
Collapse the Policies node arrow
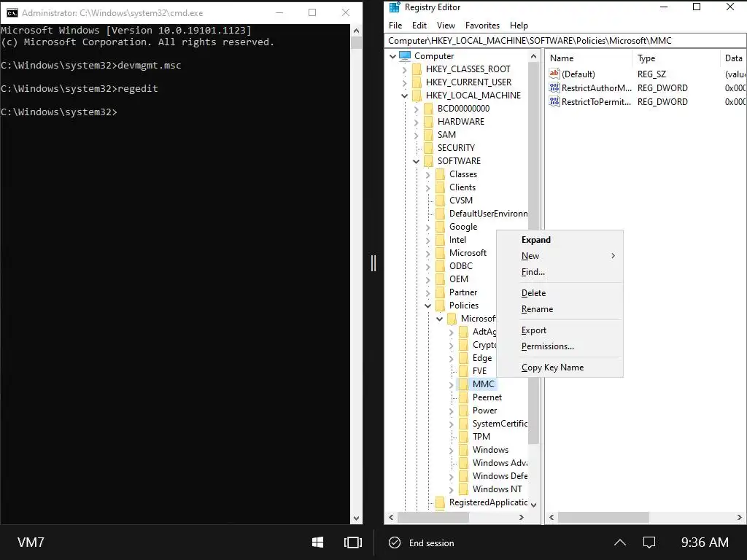[x=427, y=306]
